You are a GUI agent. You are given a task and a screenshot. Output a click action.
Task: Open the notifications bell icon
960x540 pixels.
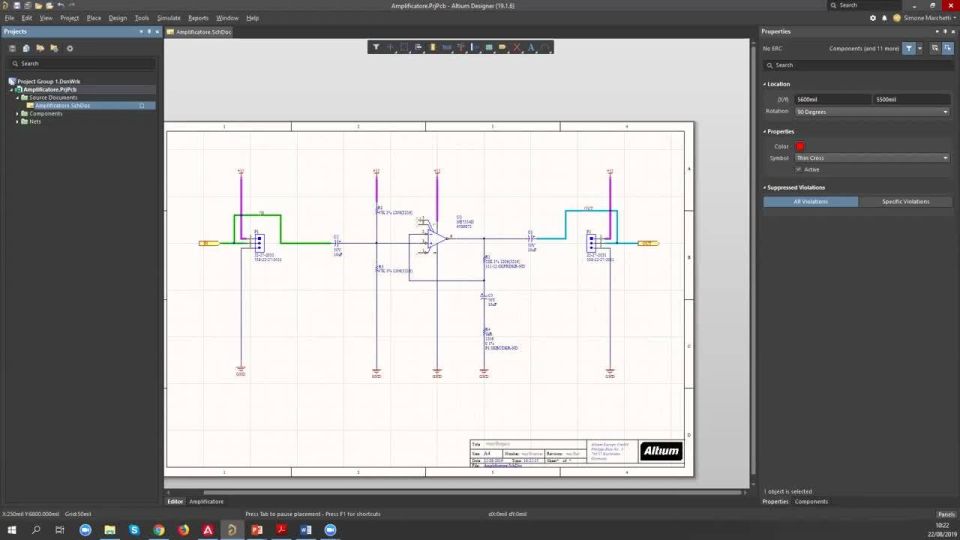pyautogui.click(x=885, y=18)
